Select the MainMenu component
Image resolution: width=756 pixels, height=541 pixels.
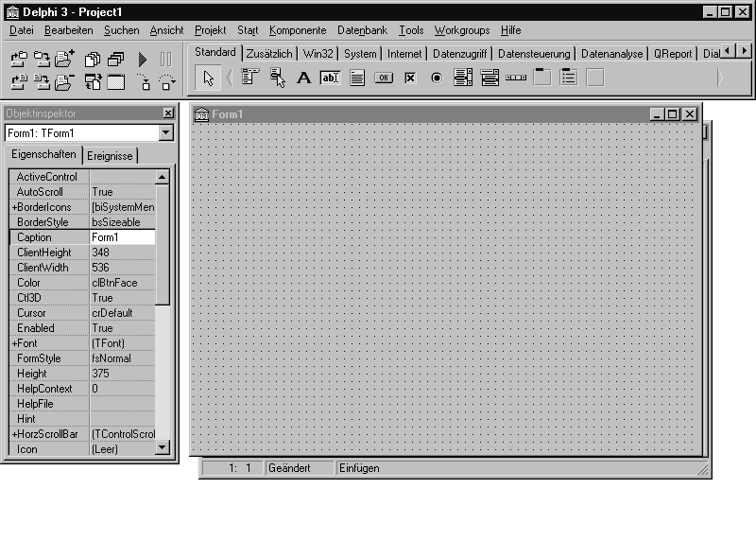click(250, 78)
